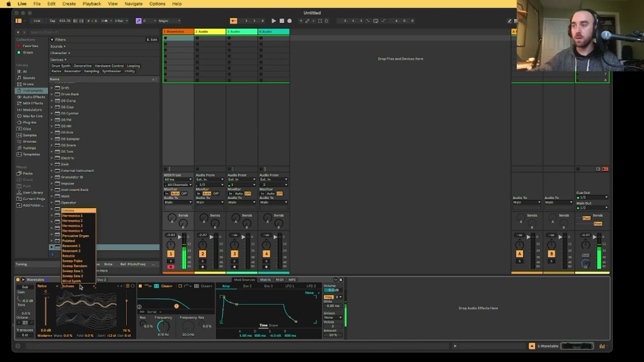Click the Apple menu icon
Viewport: 644px width, 362px height.
[x=8, y=4]
